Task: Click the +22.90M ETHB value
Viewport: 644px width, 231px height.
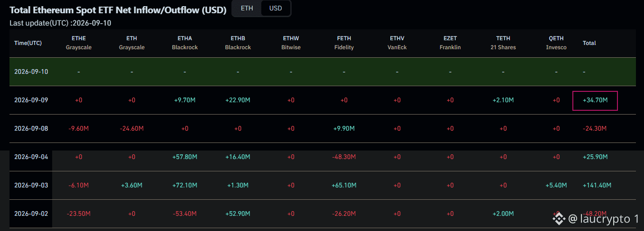Action: pyautogui.click(x=238, y=100)
